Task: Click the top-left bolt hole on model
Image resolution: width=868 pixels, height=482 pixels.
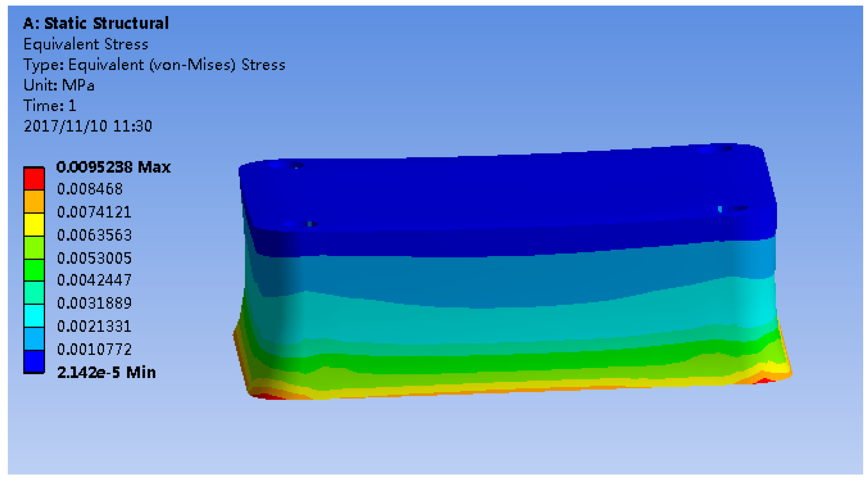Action: pos(286,164)
